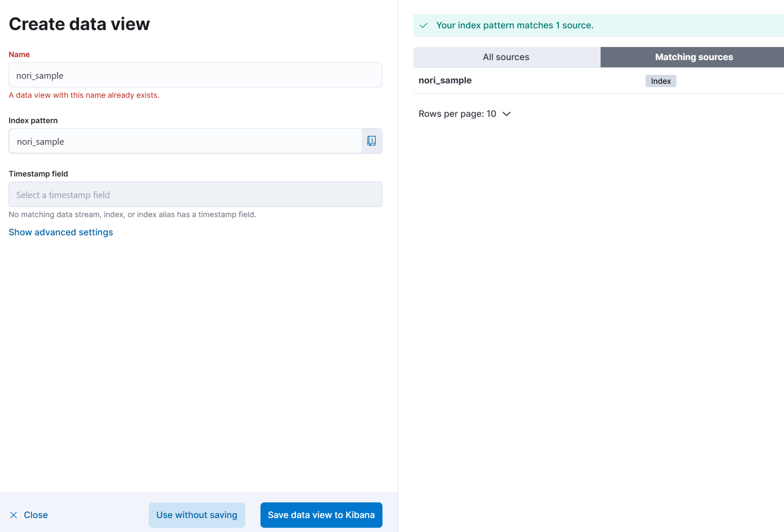The width and height of the screenshot is (784, 532).
Task: Click the Close text button
Action: coord(36,515)
